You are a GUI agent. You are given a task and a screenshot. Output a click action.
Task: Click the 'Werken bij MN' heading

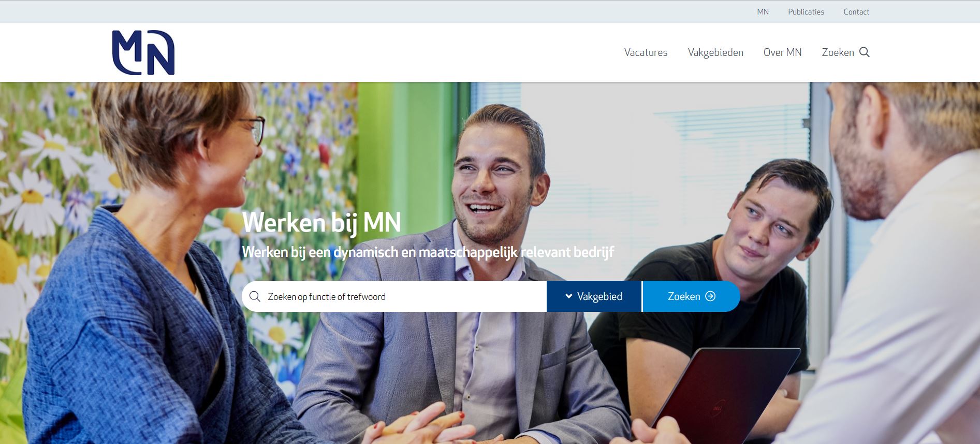click(x=321, y=223)
